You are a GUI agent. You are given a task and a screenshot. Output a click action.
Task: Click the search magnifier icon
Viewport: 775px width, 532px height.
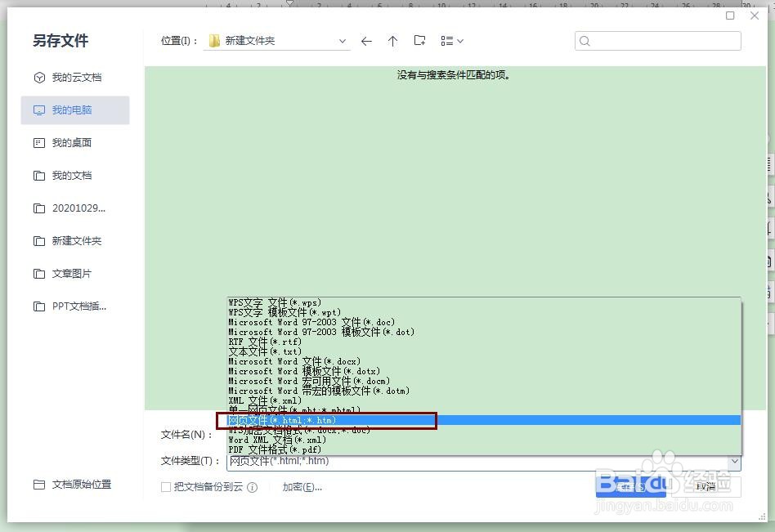tap(584, 40)
